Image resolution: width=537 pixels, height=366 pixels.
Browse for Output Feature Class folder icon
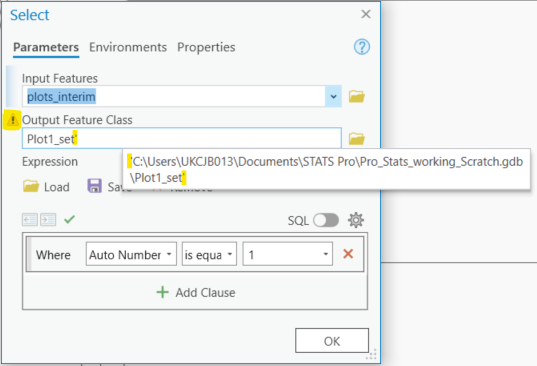coord(357,139)
